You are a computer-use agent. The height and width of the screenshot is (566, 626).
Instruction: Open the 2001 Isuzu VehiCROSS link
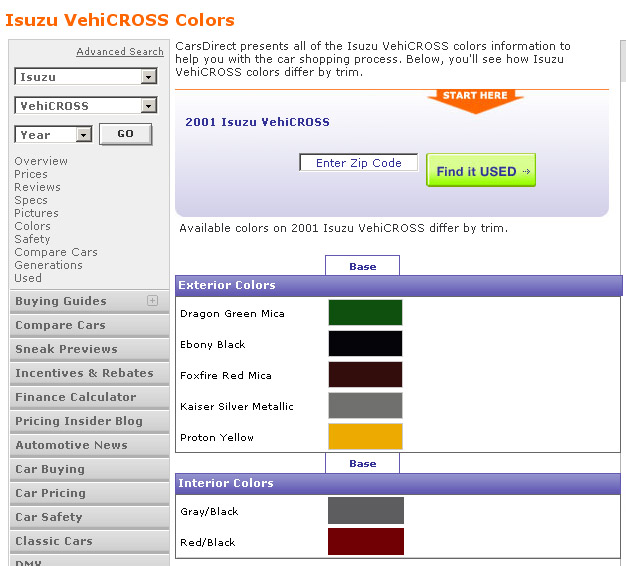coord(258,122)
